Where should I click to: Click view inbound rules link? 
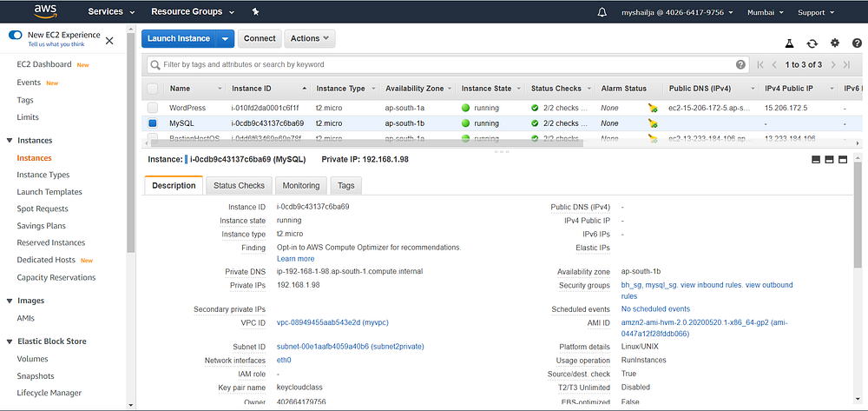pos(712,285)
